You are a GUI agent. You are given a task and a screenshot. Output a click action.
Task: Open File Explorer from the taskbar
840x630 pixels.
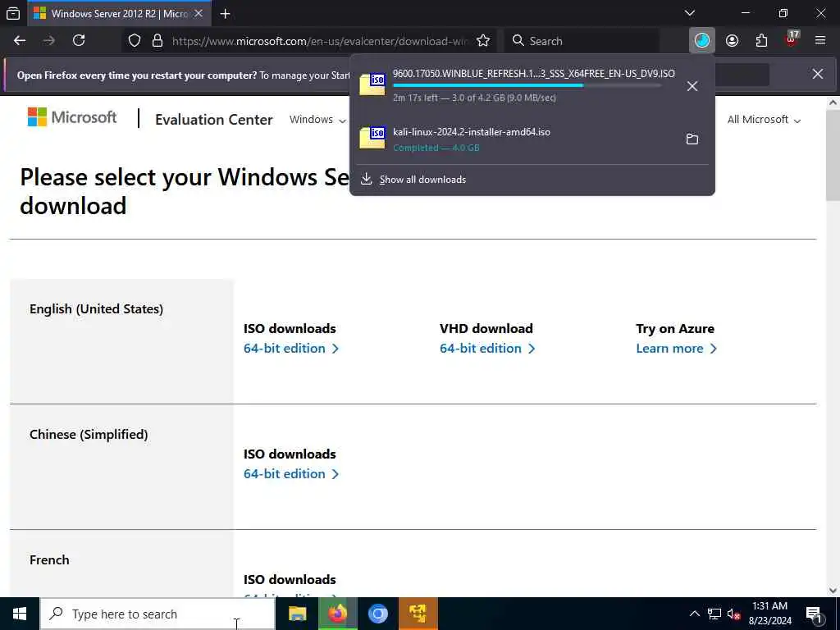coord(297,614)
